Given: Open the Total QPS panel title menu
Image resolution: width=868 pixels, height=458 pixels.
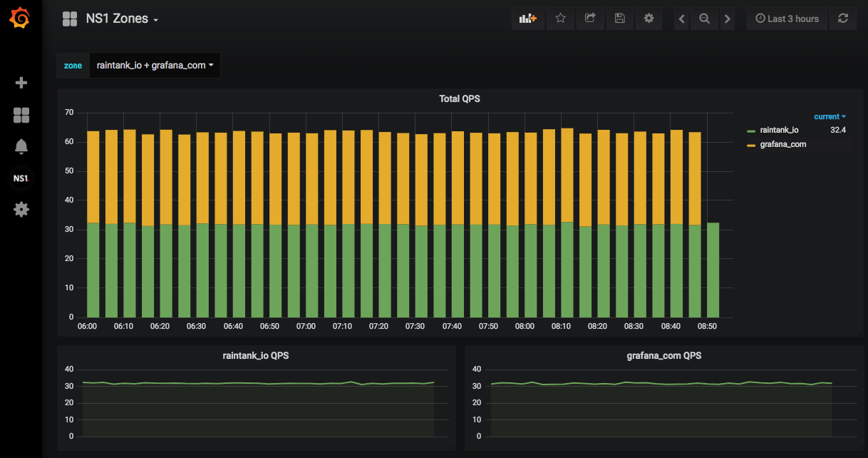Looking at the screenshot, I should (460, 98).
